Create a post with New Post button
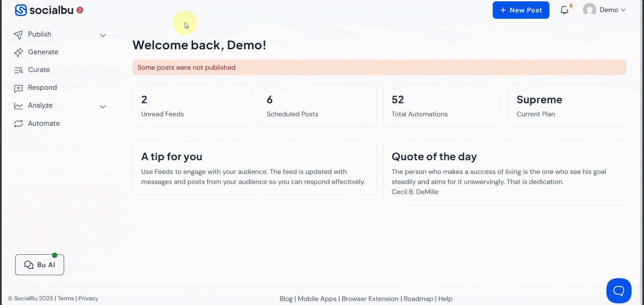Screen dimensions: 644x305 (x=521, y=10)
